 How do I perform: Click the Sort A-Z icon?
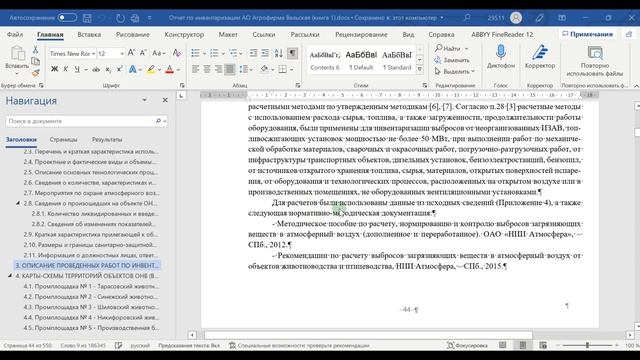click(x=278, y=53)
